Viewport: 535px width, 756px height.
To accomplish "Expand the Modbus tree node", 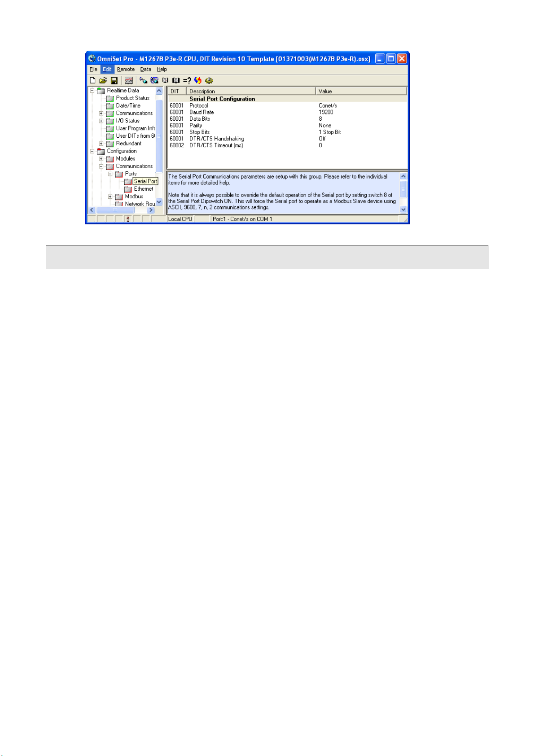I will [110, 197].
